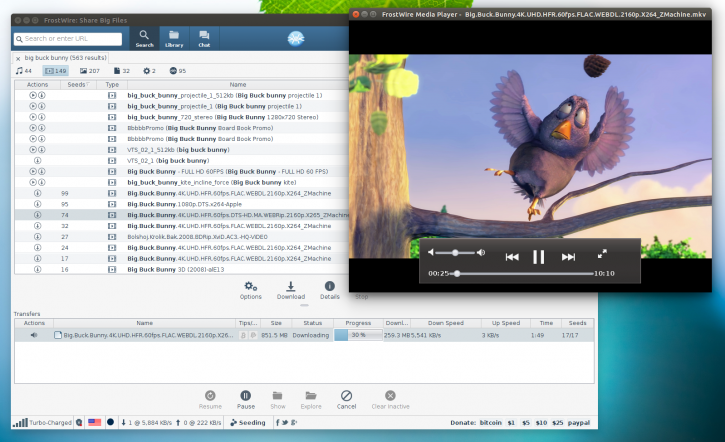The height and width of the screenshot is (442, 725).
Task: Click the Turbo-Charged connection indicator
Action: click(x=42, y=423)
